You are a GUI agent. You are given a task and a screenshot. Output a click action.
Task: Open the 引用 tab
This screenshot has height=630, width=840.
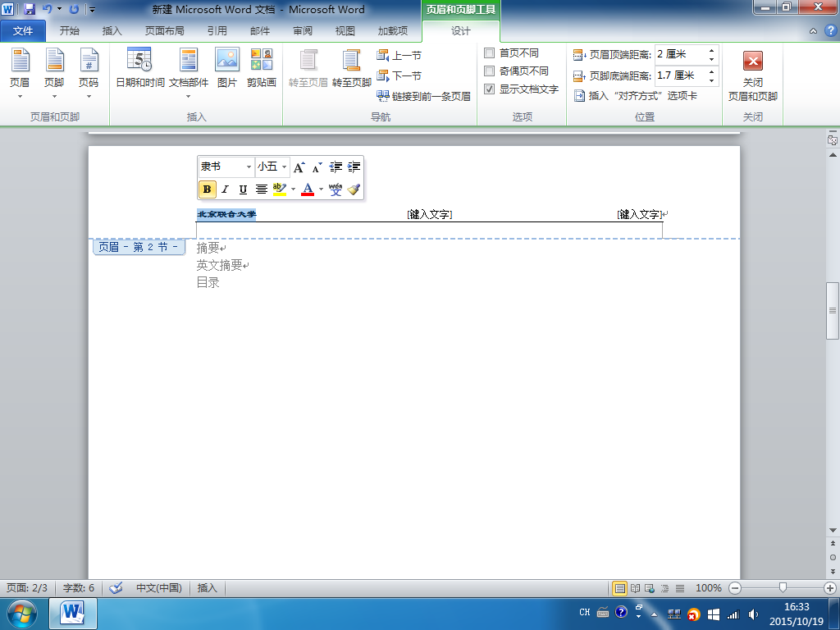click(217, 30)
